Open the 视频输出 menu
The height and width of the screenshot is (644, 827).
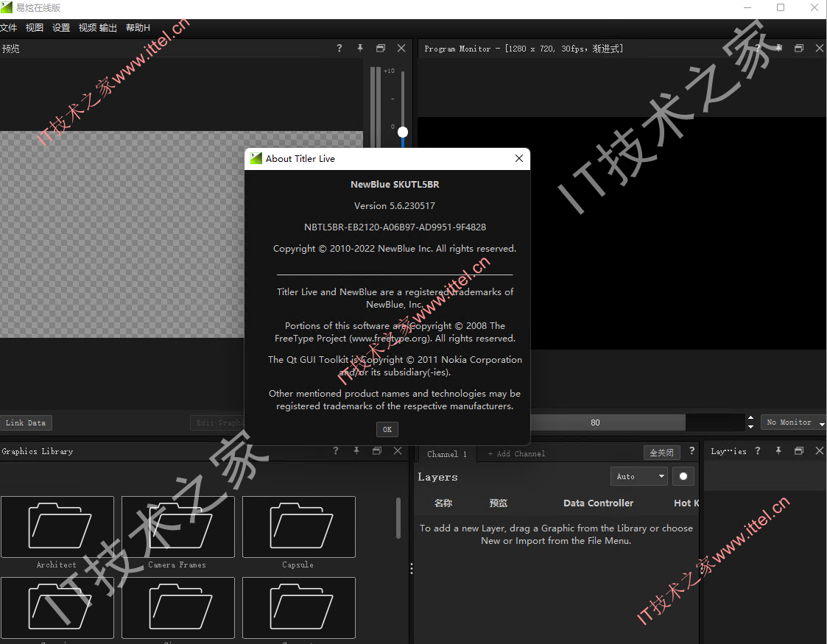click(97, 28)
